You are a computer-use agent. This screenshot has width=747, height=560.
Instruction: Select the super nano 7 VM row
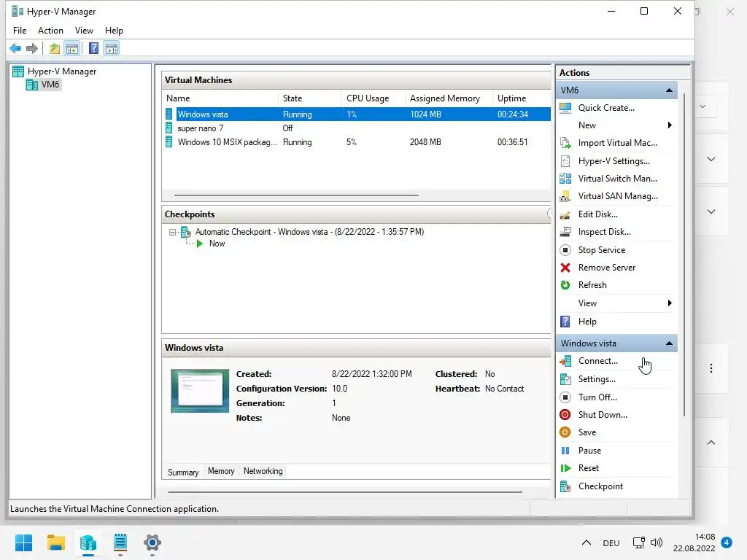tap(357, 128)
